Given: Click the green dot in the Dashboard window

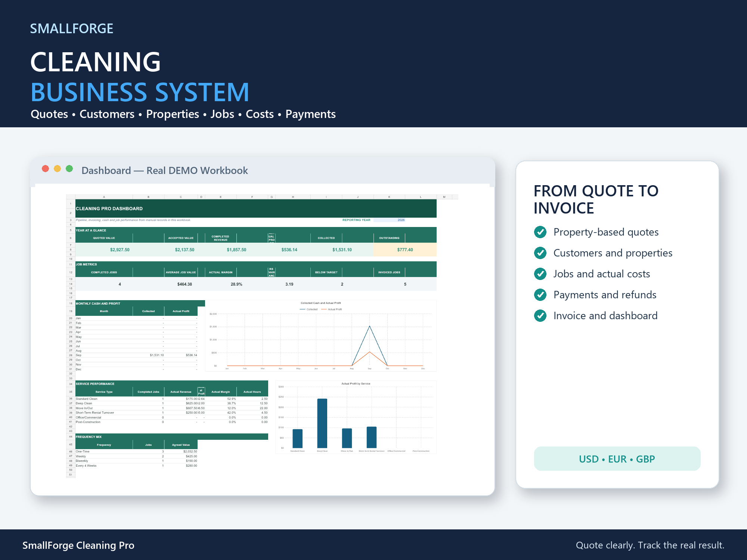Looking at the screenshot, I should pyautogui.click(x=69, y=169).
